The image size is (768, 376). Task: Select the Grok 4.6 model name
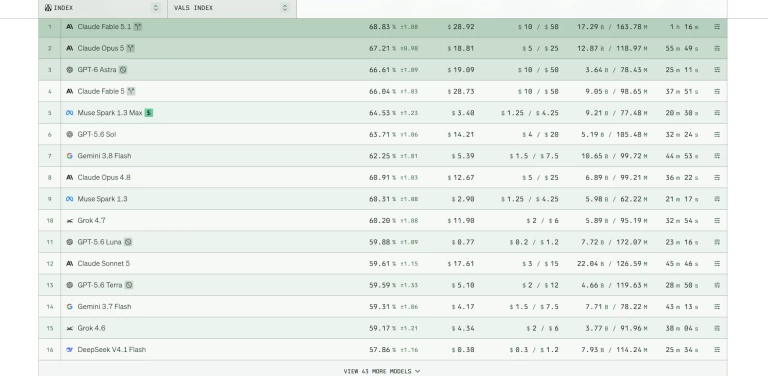pyautogui.click(x=92, y=329)
